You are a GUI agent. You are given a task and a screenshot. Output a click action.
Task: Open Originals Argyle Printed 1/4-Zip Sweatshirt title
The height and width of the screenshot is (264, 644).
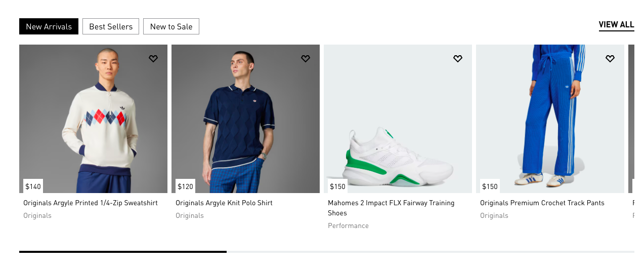pyautogui.click(x=91, y=203)
